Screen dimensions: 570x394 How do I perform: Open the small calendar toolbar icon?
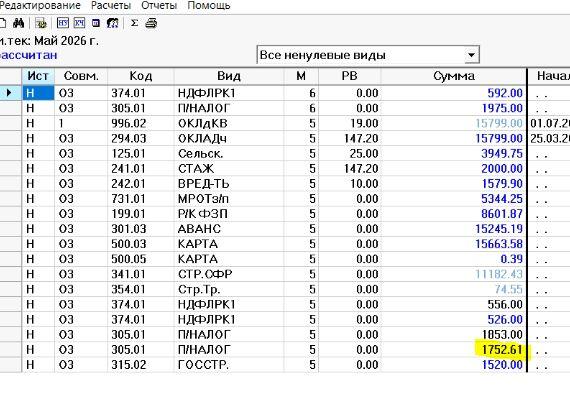pos(96,24)
